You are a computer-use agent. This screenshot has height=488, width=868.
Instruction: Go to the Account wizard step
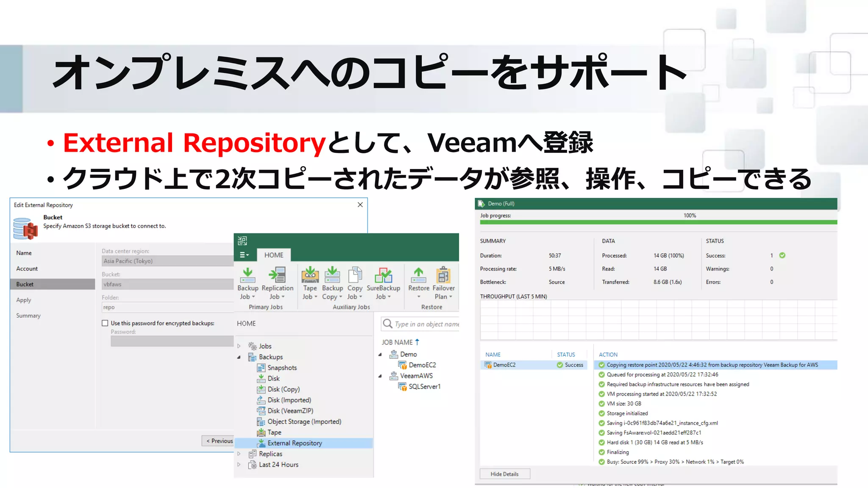tap(27, 269)
